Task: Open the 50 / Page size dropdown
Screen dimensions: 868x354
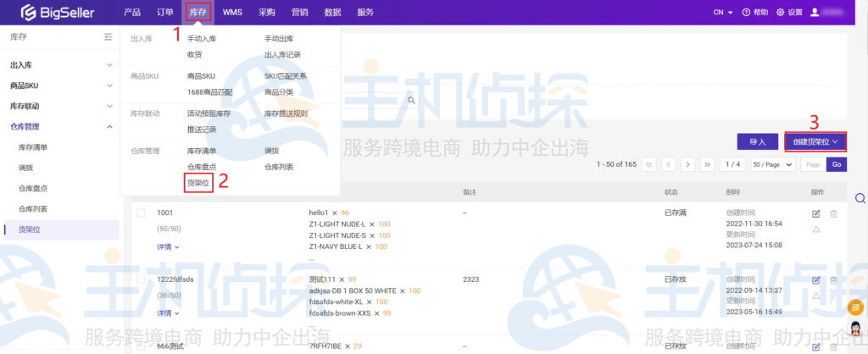Action: [x=773, y=164]
